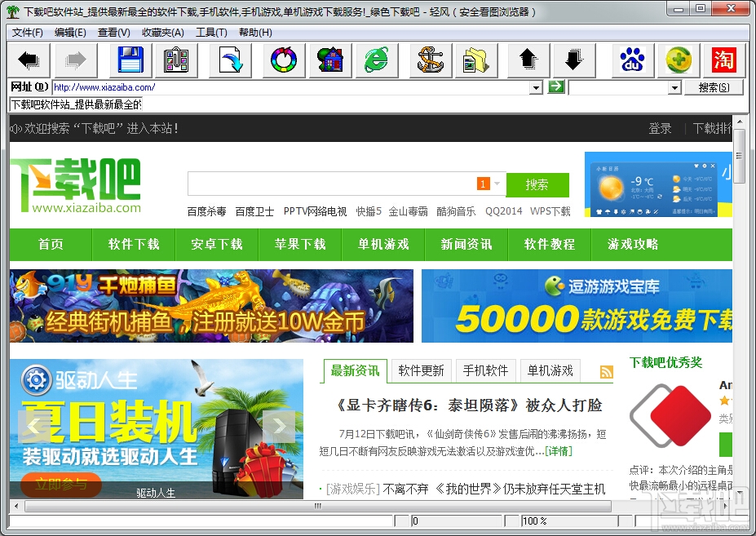Open the 编辑(E) menu
The width and height of the screenshot is (756, 536).
[x=70, y=33]
